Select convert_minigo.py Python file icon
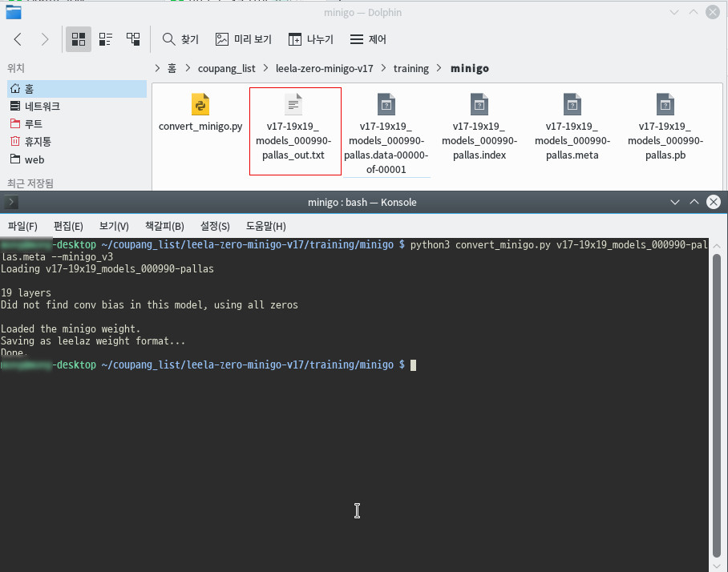Viewport: 728px width, 572px height. (200, 104)
